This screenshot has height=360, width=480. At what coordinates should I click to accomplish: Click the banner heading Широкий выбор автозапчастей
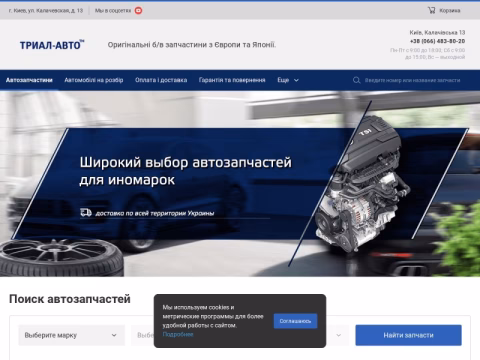(x=185, y=171)
